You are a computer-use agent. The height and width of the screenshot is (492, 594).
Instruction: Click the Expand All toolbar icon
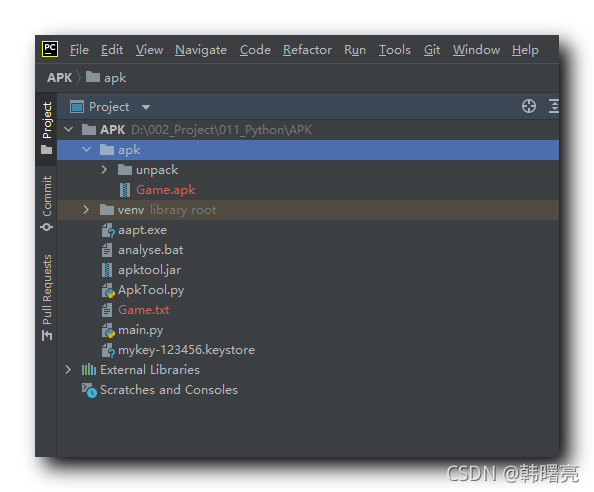pyautogui.click(x=553, y=106)
